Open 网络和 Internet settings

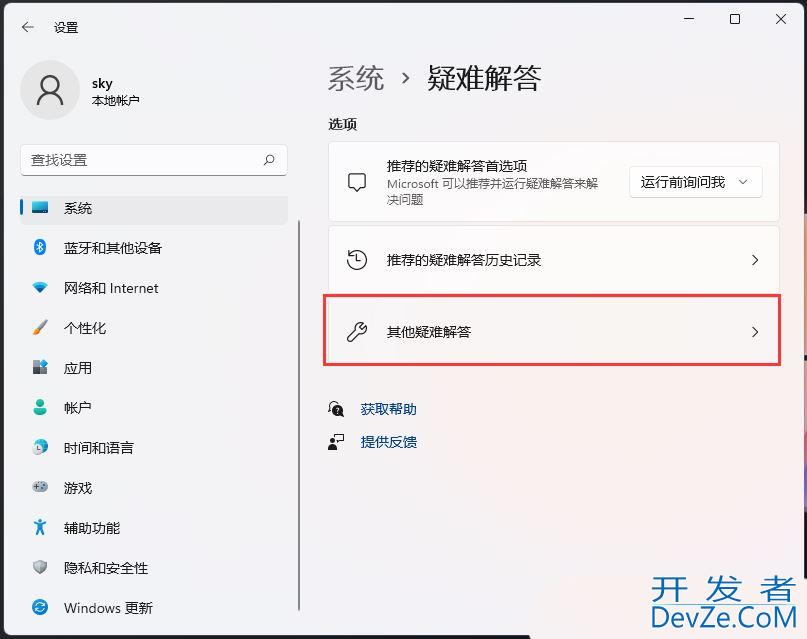coord(153,288)
